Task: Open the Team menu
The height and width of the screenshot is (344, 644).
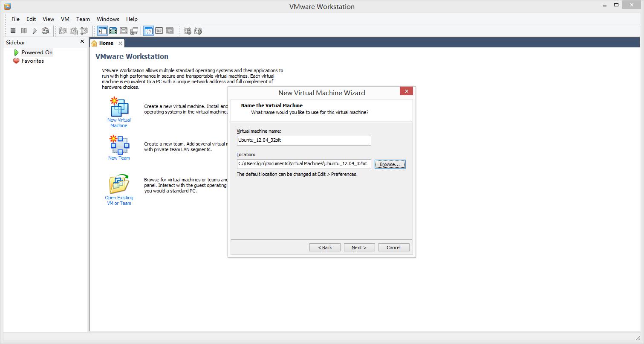Action: [83, 19]
